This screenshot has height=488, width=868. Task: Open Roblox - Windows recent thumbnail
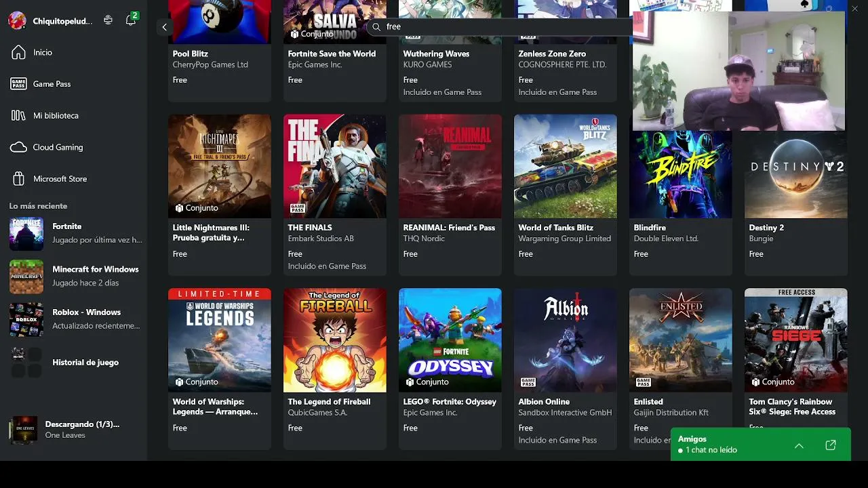(x=26, y=319)
